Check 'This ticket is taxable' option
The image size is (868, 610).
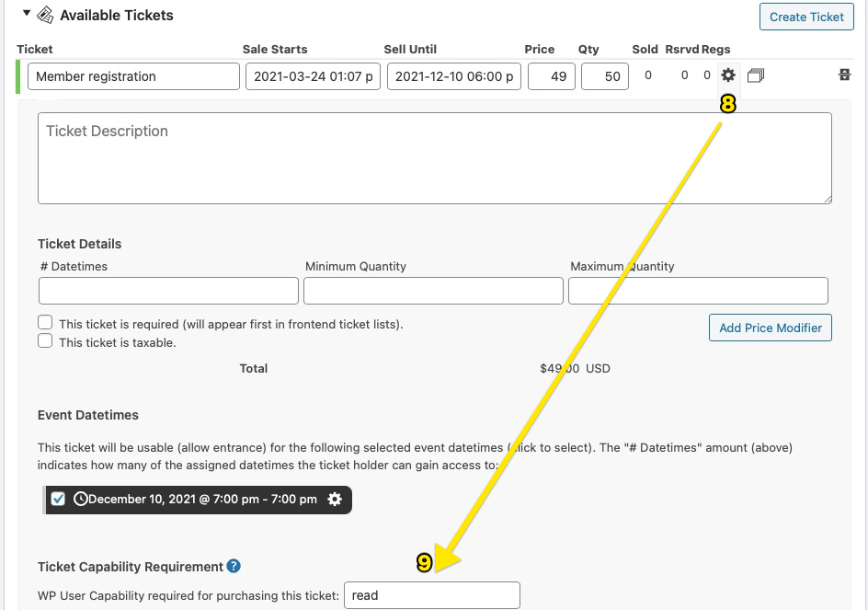coord(45,340)
